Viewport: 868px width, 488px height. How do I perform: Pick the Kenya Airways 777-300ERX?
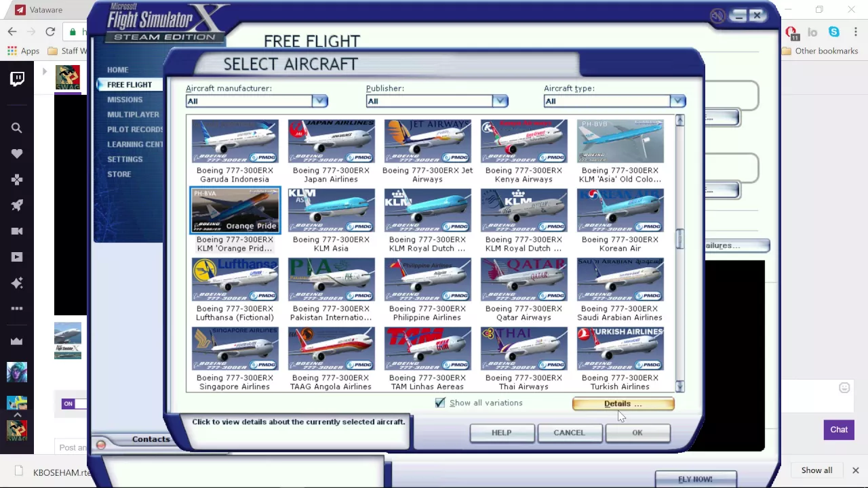click(524, 142)
